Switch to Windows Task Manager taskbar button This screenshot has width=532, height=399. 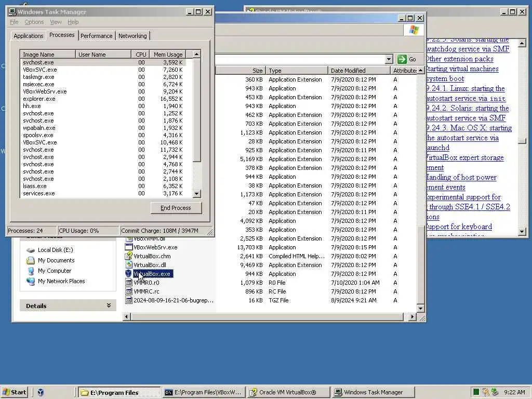pos(373,393)
